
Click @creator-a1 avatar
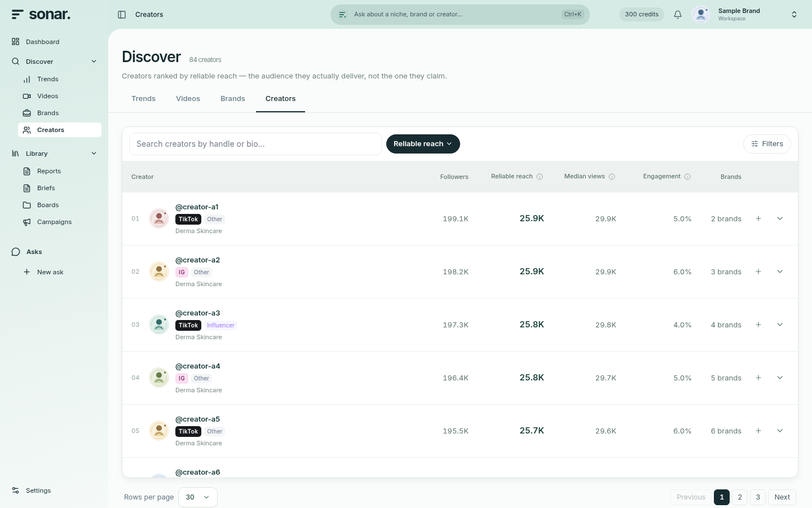(x=159, y=218)
